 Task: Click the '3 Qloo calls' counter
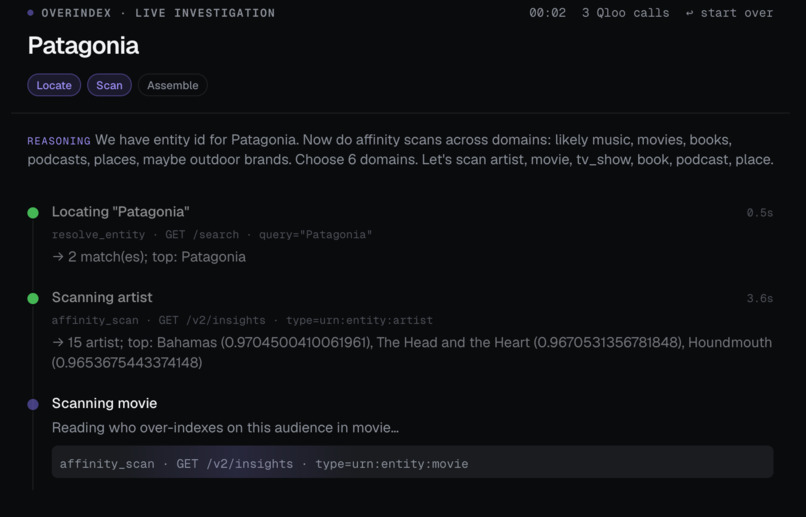(626, 13)
